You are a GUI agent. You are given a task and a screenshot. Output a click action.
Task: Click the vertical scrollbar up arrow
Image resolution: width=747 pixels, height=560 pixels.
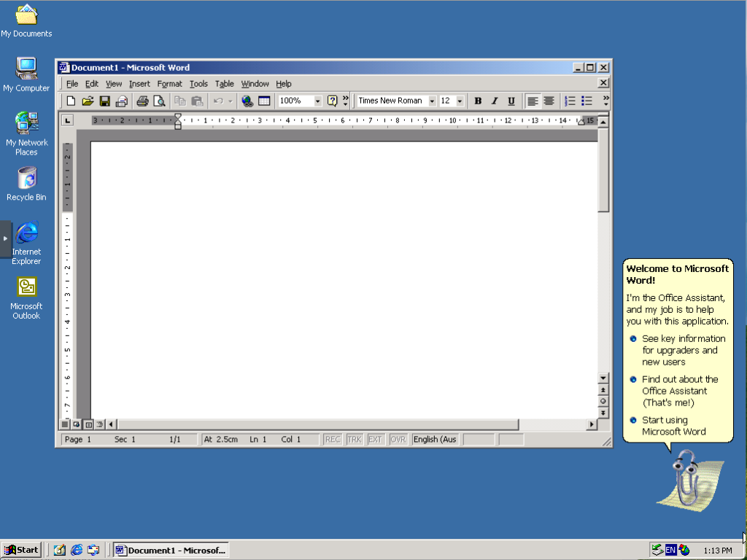(x=603, y=122)
